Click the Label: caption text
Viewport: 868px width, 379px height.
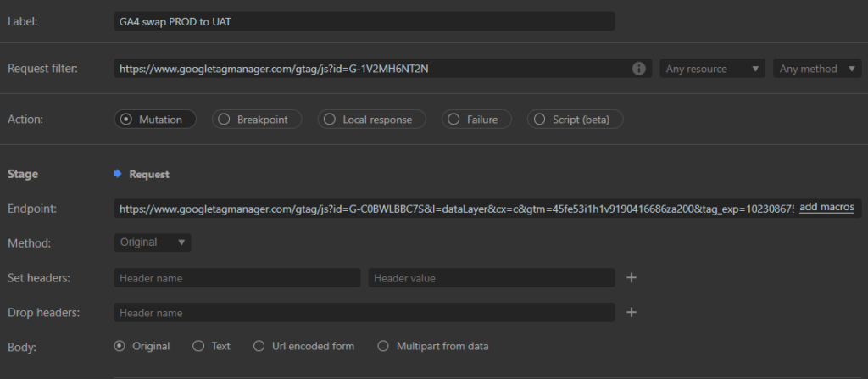(x=21, y=22)
